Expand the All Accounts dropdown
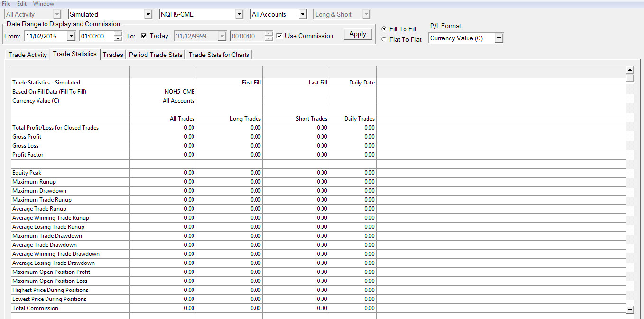 [x=303, y=15]
